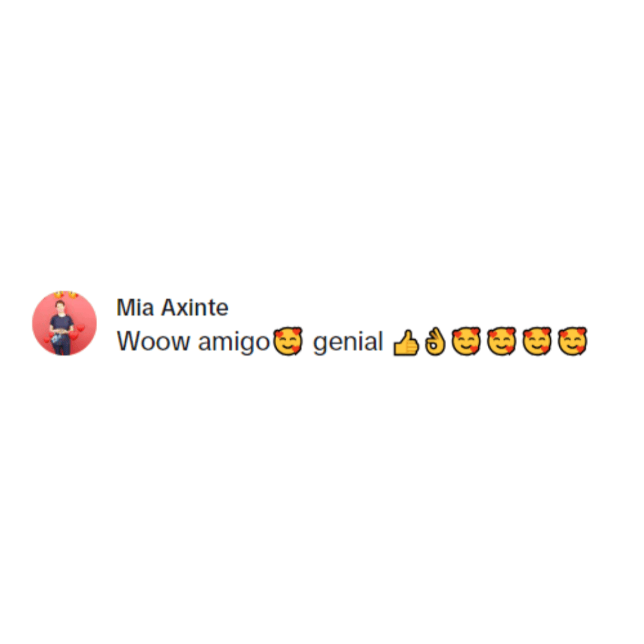This screenshot has height=644, width=644.
Task: Click the last hearts-face emoji ending the comment
Action: coord(572,341)
